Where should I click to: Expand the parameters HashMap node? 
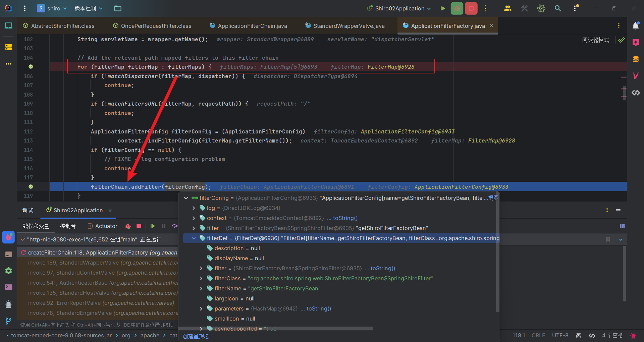point(201,309)
